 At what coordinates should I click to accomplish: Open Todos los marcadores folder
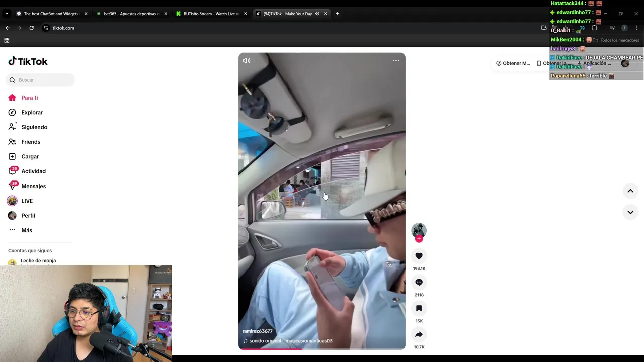(616, 40)
